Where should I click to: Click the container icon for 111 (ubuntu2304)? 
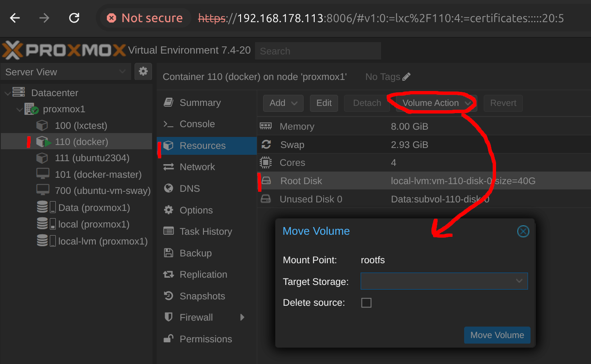click(x=42, y=158)
